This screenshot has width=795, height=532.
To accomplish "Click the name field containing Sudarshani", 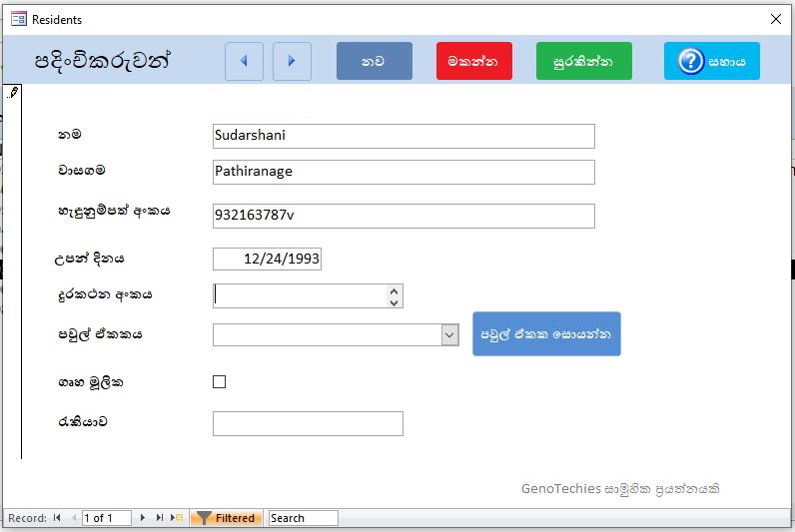I will pyautogui.click(x=403, y=136).
